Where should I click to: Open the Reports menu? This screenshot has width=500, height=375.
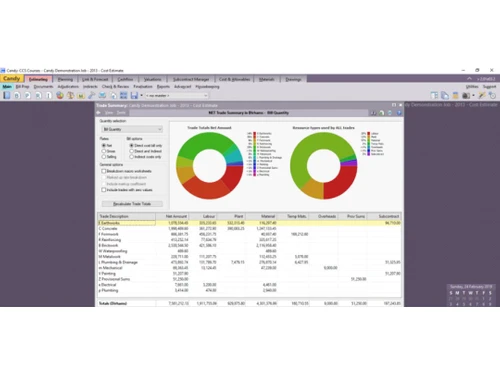[163, 87]
